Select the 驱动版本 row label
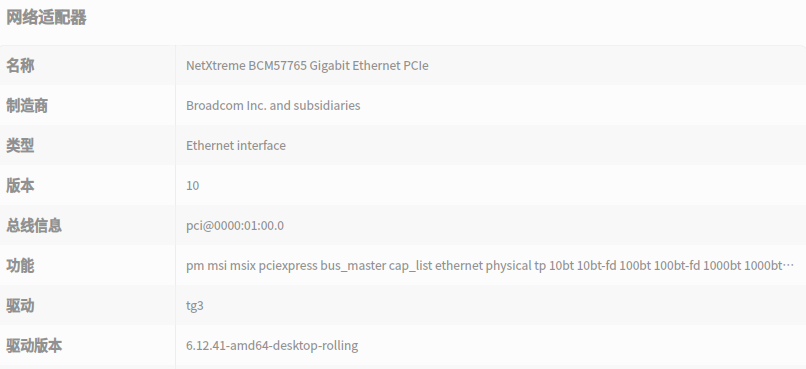 (x=34, y=345)
